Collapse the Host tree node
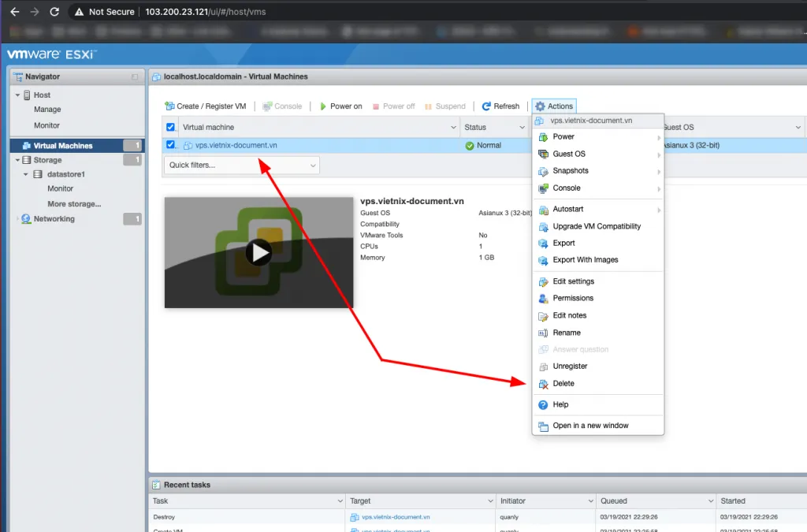 coord(17,95)
